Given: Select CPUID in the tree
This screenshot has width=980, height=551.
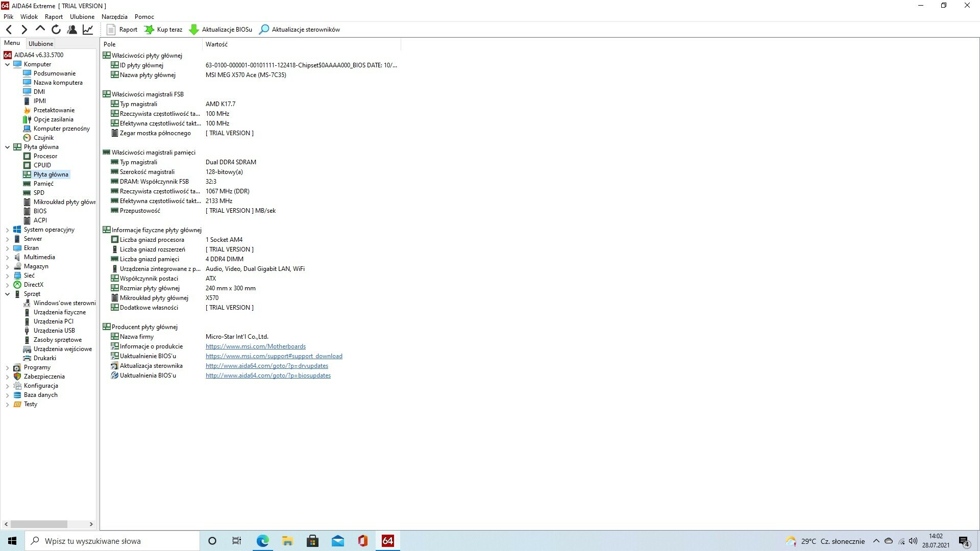Looking at the screenshot, I should click(x=42, y=165).
